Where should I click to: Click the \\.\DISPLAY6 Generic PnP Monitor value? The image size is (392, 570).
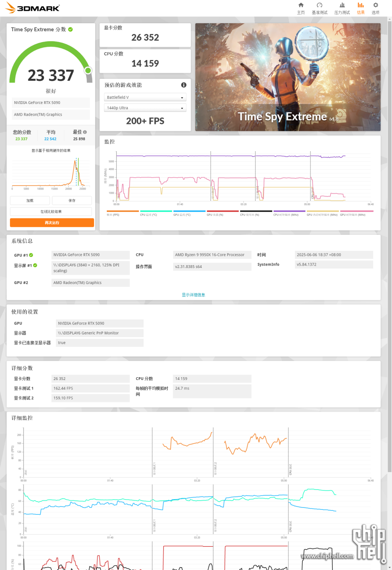click(x=100, y=333)
